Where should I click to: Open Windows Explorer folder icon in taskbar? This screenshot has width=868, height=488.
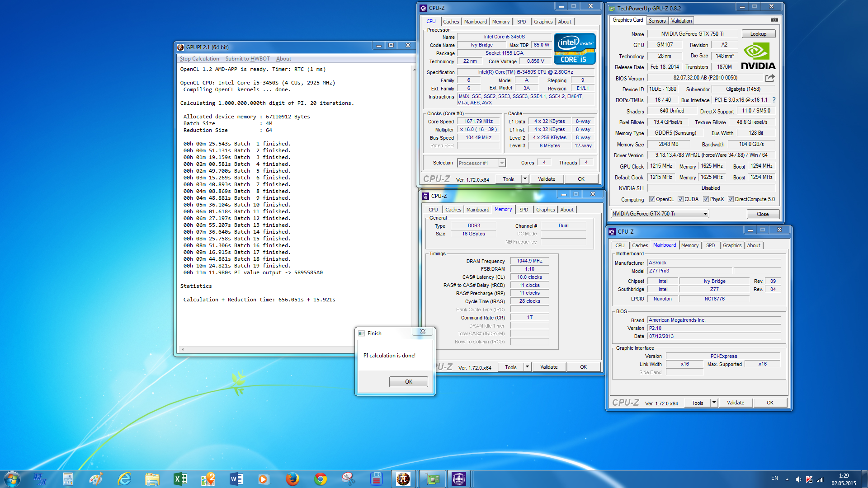(152, 479)
